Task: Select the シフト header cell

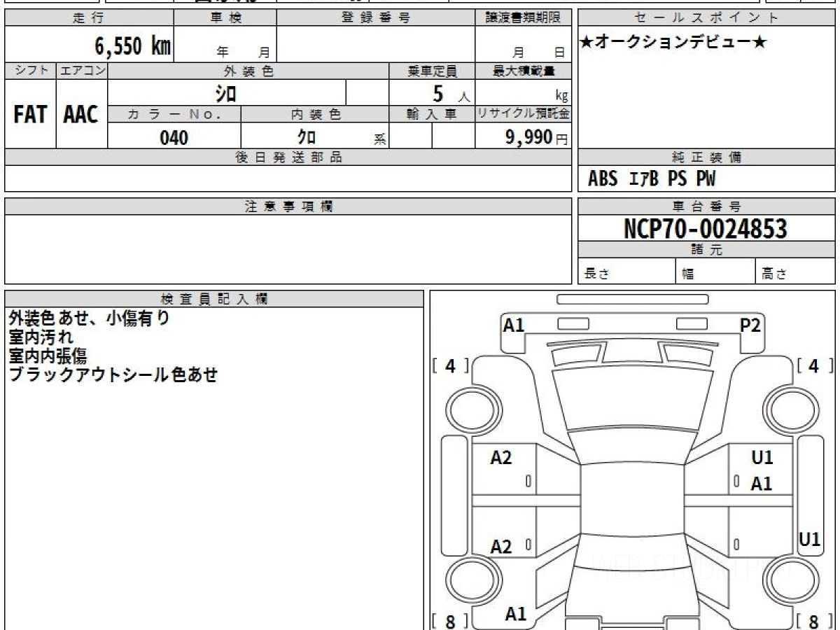Action: [30, 71]
